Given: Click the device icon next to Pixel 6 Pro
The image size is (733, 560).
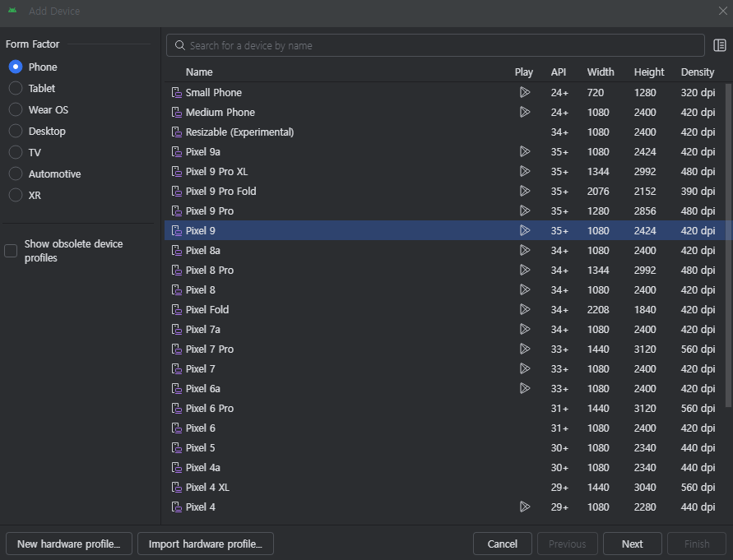Looking at the screenshot, I should (177, 408).
